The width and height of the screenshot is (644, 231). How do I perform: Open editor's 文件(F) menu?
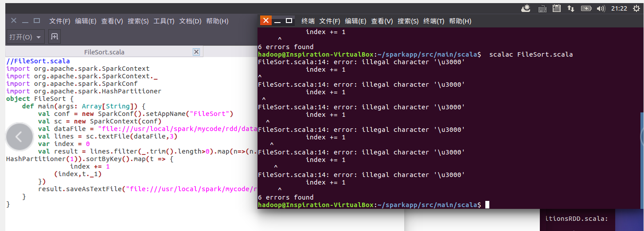point(60,21)
